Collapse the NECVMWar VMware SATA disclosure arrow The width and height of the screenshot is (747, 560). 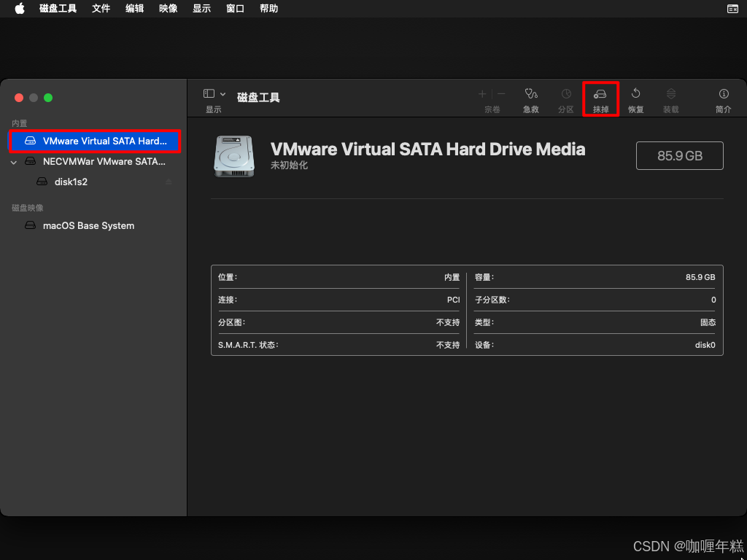point(14,162)
